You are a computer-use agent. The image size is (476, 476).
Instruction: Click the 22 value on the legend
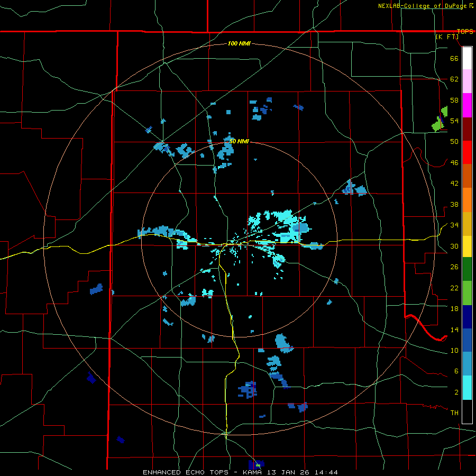coord(454,288)
